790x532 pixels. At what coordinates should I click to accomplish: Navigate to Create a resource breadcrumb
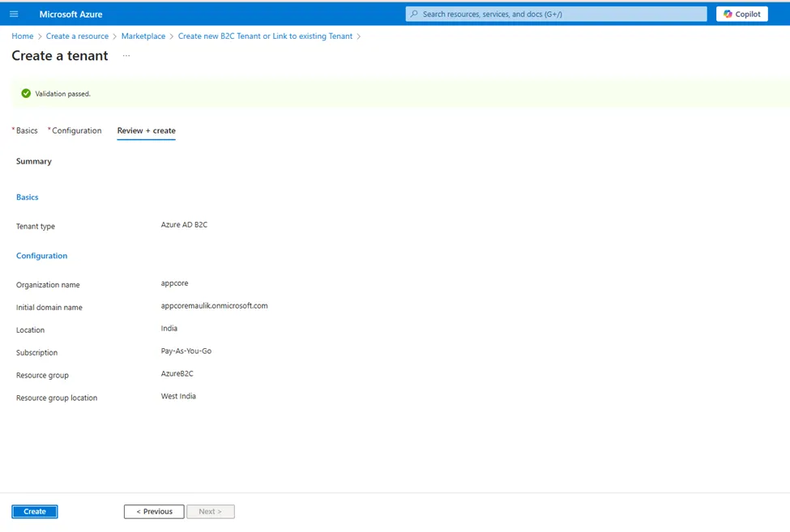(x=77, y=36)
